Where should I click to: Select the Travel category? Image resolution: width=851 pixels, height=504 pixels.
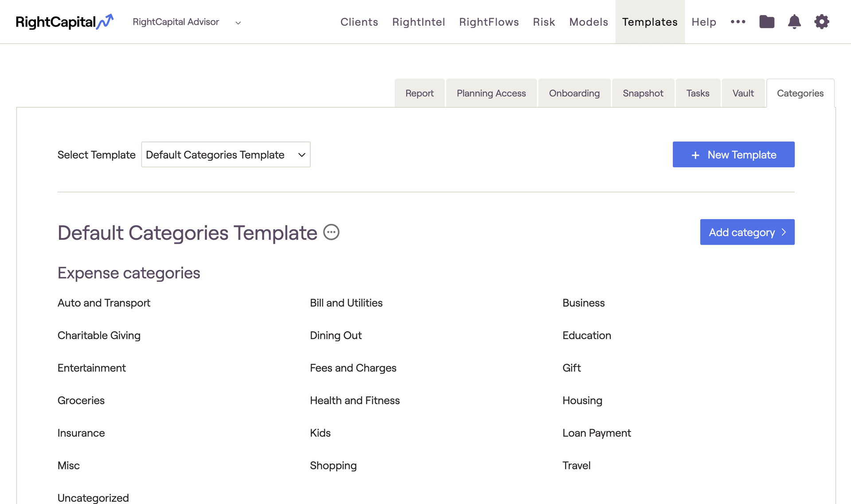point(576,465)
